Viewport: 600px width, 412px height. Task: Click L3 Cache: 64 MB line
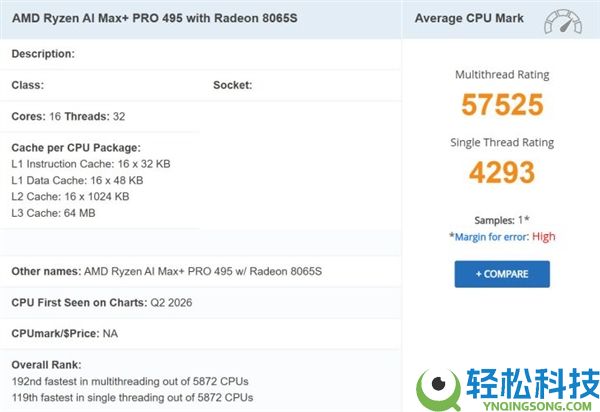tap(53, 213)
